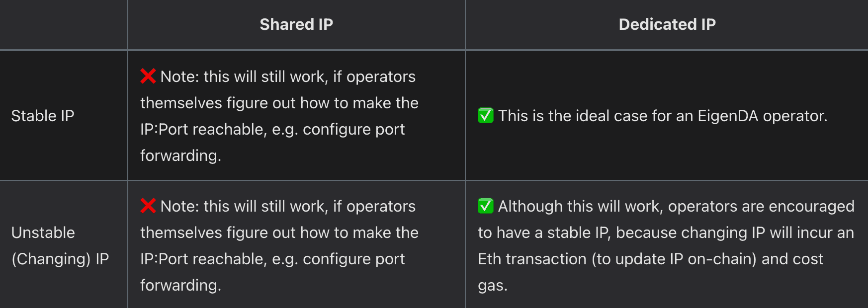Select the 'Shared IP' column header
This screenshot has height=308, width=868.
296,24
